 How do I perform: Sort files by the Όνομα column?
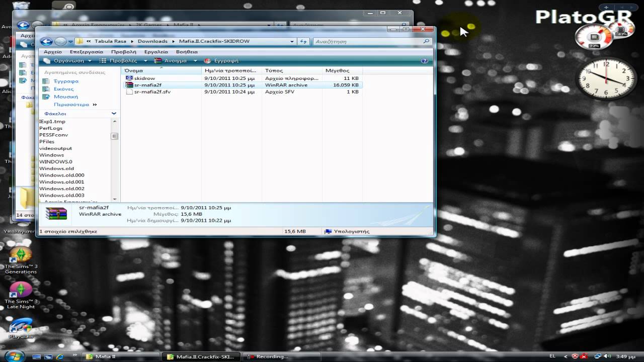click(162, 71)
